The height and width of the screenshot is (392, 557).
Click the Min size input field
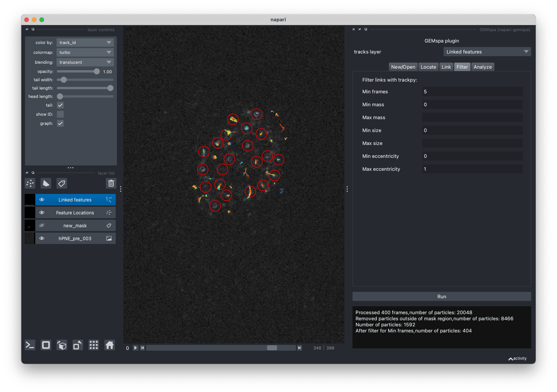(472, 130)
